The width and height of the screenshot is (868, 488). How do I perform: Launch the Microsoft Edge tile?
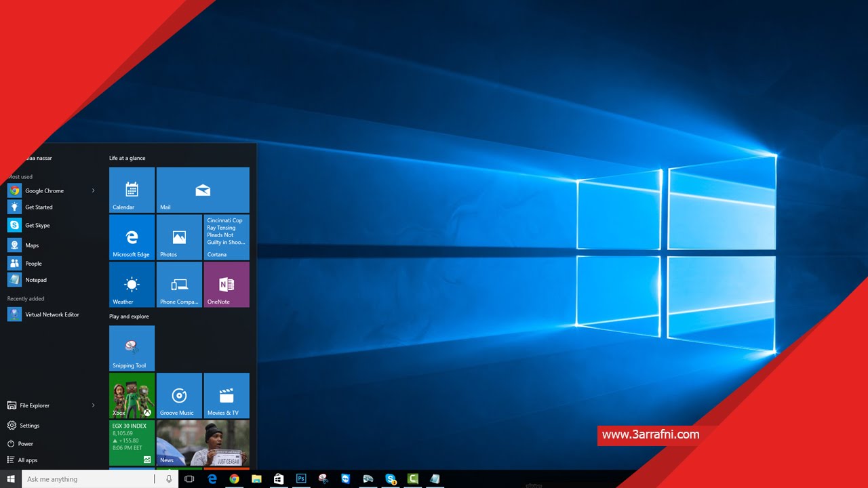tap(132, 237)
